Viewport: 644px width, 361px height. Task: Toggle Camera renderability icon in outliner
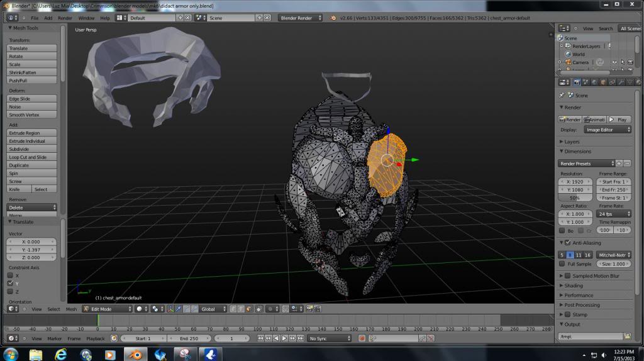[630, 62]
